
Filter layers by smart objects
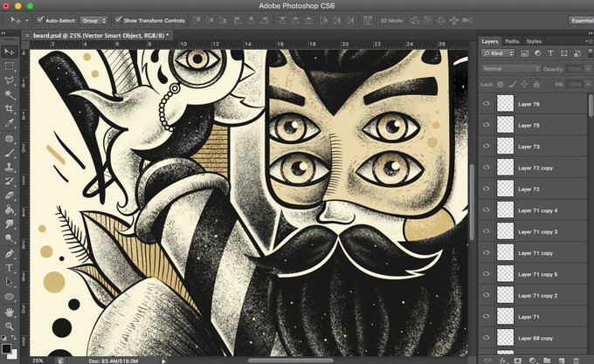pyautogui.click(x=577, y=53)
